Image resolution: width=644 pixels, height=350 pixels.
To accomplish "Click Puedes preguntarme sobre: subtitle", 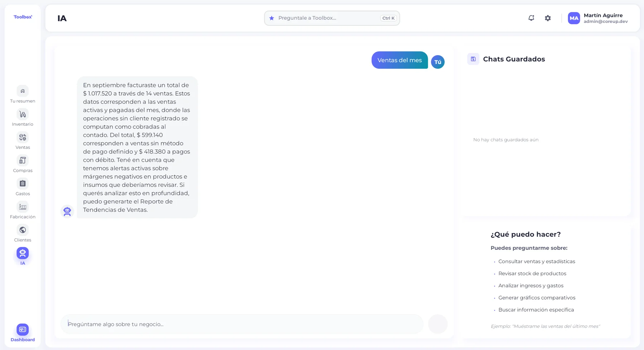I will click(529, 248).
